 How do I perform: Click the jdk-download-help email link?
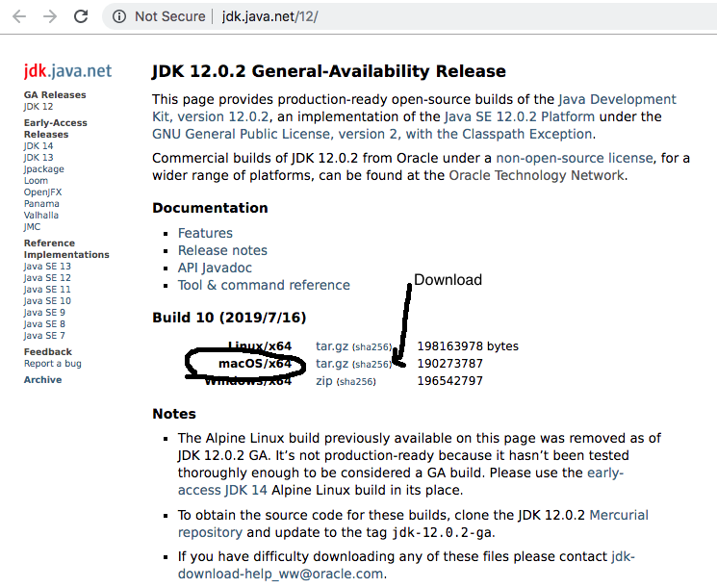(x=406, y=565)
